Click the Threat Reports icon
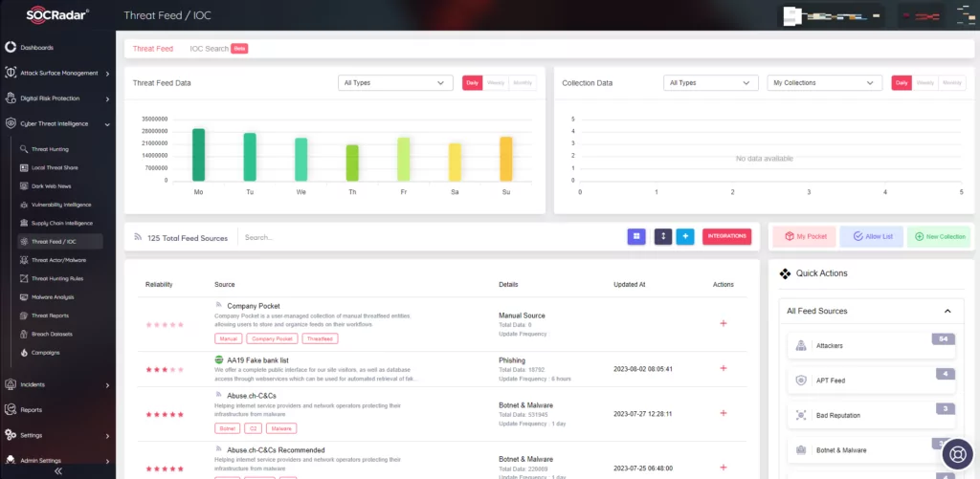980x479 pixels. [24, 316]
